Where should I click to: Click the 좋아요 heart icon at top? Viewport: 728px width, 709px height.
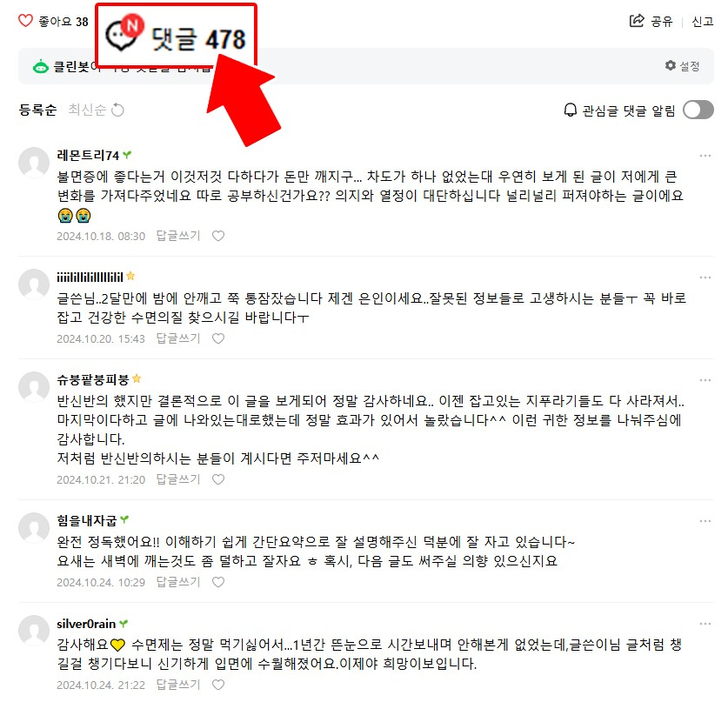pyautogui.click(x=25, y=21)
